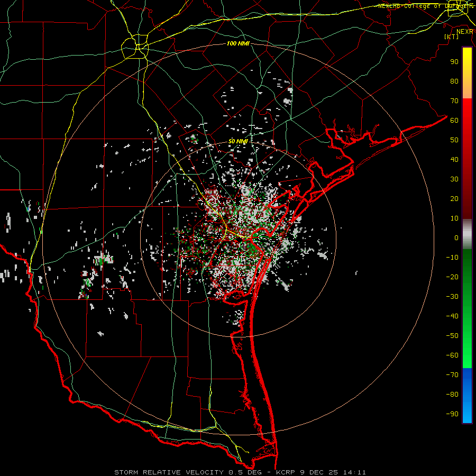This screenshot has width=476, height=476.
Task: Click the 30 value on velocity scale
Action: coord(454,179)
